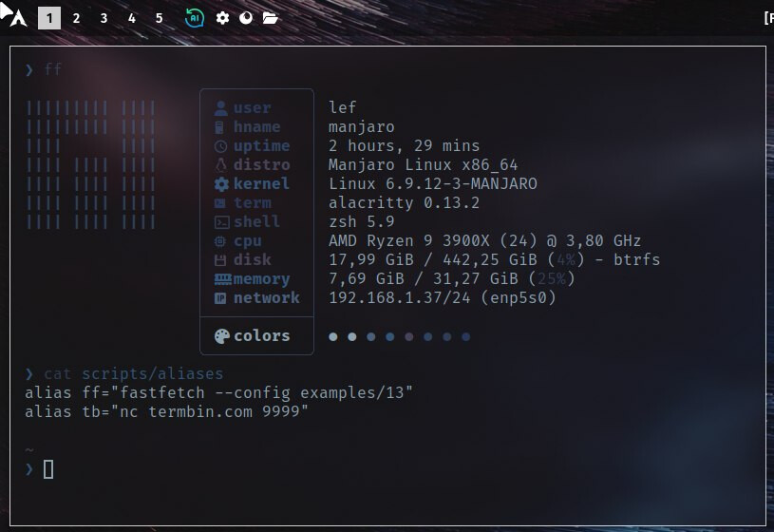
Task: Launch the Firefox browser icon in bar
Action: [246, 18]
